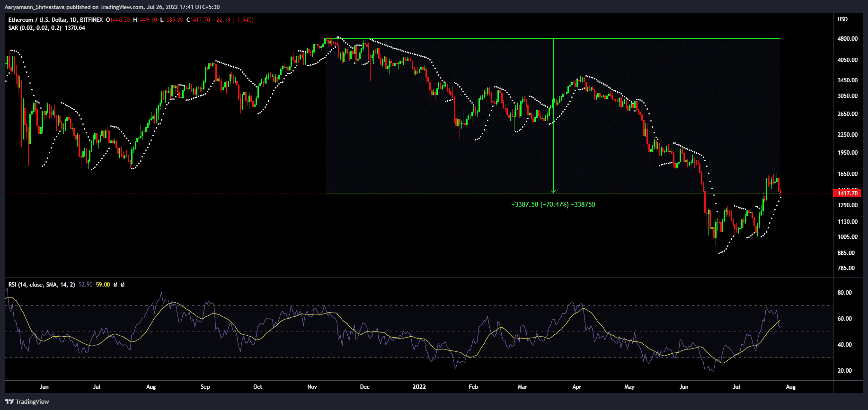Viewport: 868px width, 410px height.
Task: Click the 60.00 RSI axis label
Action: 844,319
